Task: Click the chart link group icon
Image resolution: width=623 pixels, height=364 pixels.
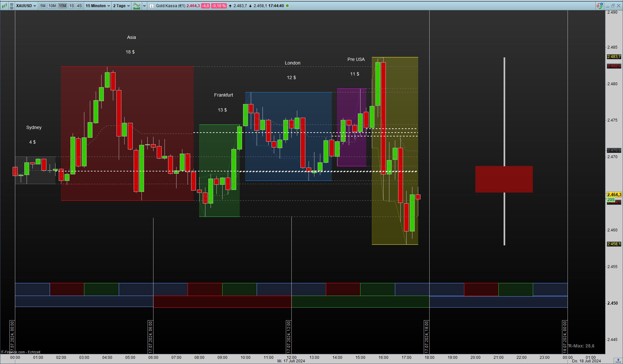Action: tap(11, 6)
